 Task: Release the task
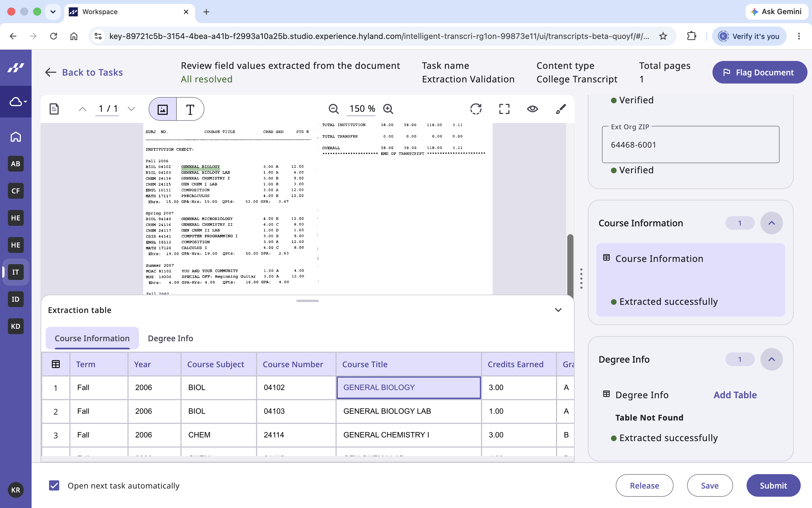(x=644, y=485)
